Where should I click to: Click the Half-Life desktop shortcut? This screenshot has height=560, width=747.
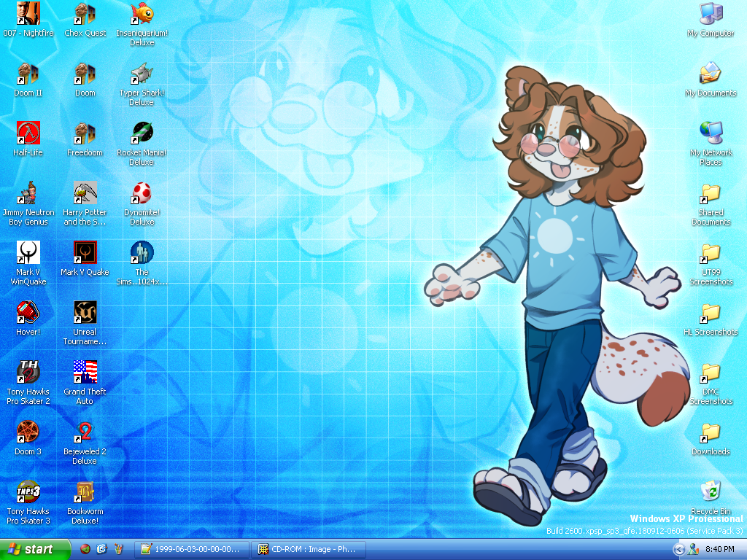click(x=28, y=133)
